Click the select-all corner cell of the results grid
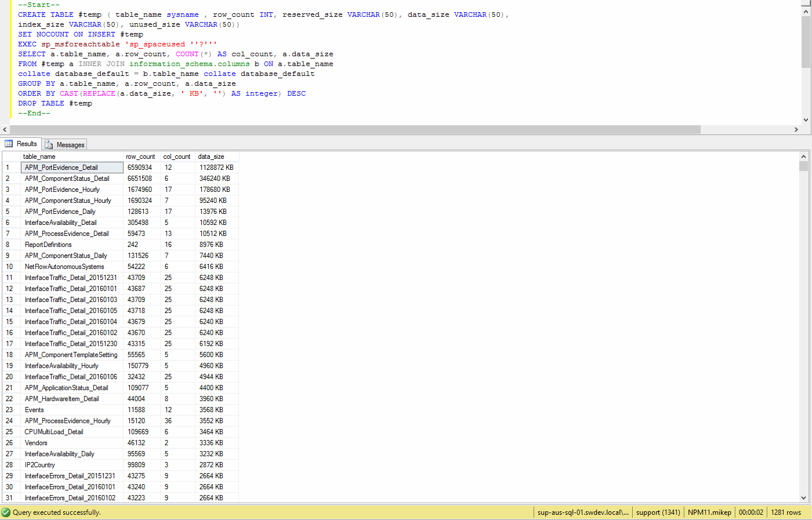The width and height of the screenshot is (812, 520). [x=10, y=156]
